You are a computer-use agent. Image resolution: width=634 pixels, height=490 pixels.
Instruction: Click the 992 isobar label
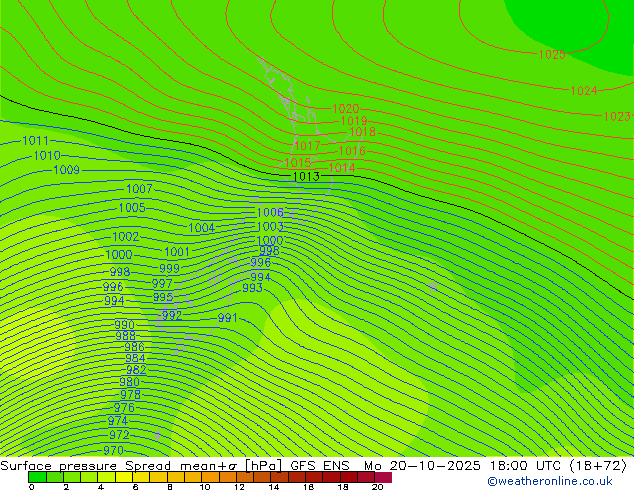[172, 315]
